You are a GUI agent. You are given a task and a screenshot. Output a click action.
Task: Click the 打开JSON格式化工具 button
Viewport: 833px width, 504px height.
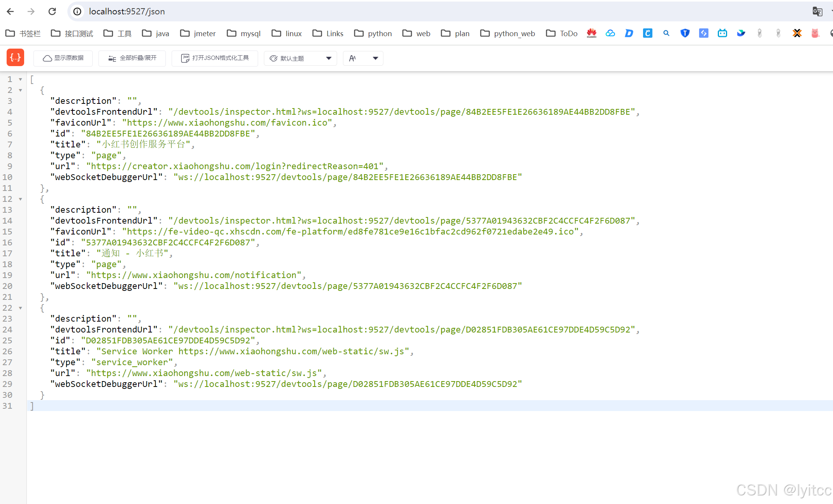click(214, 58)
